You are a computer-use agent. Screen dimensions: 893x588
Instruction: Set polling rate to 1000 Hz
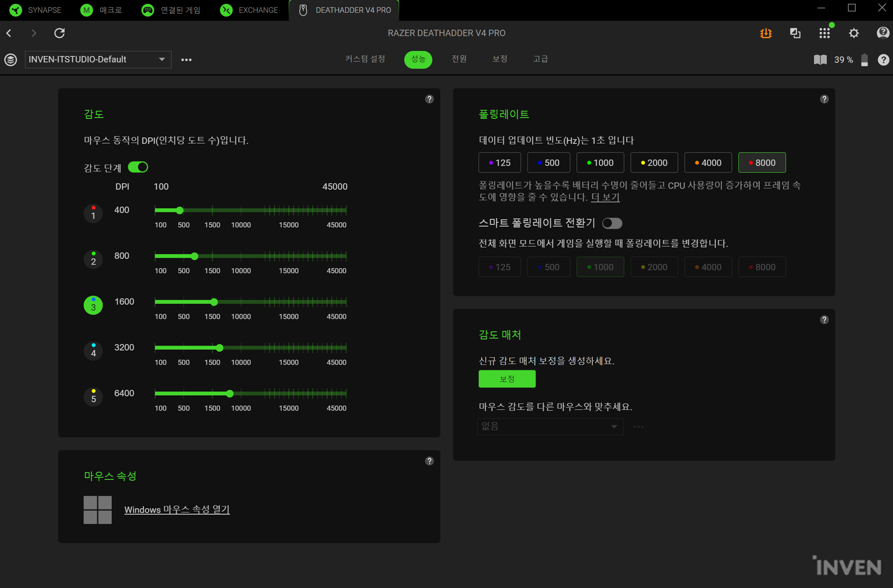coord(600,162)
